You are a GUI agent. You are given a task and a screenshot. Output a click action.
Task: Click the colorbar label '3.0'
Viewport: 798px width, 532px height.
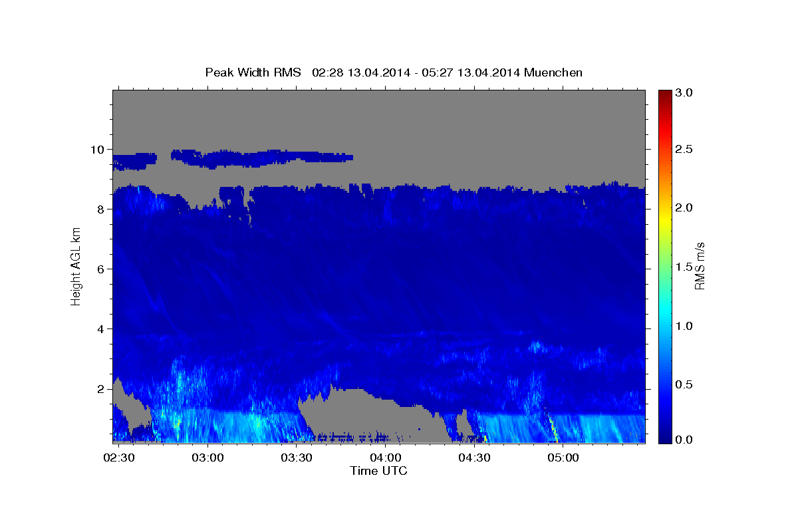click(684, 93)
